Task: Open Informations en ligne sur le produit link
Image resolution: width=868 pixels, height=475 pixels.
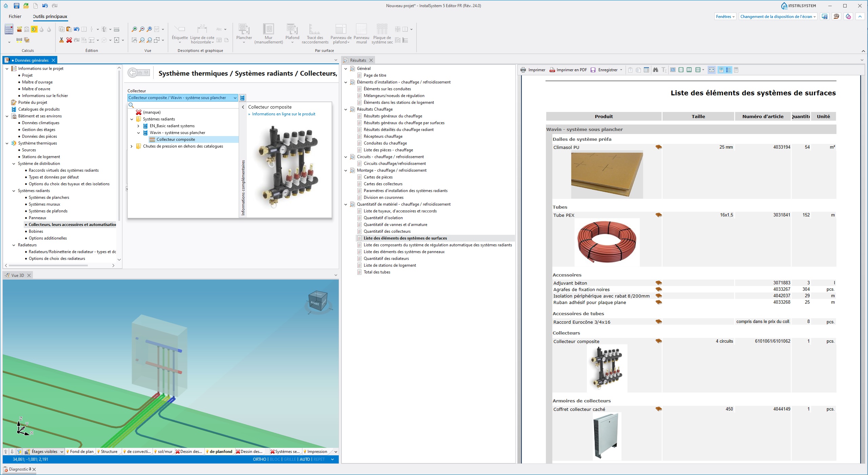Action: pyautogui.click(x=283, y=114)
